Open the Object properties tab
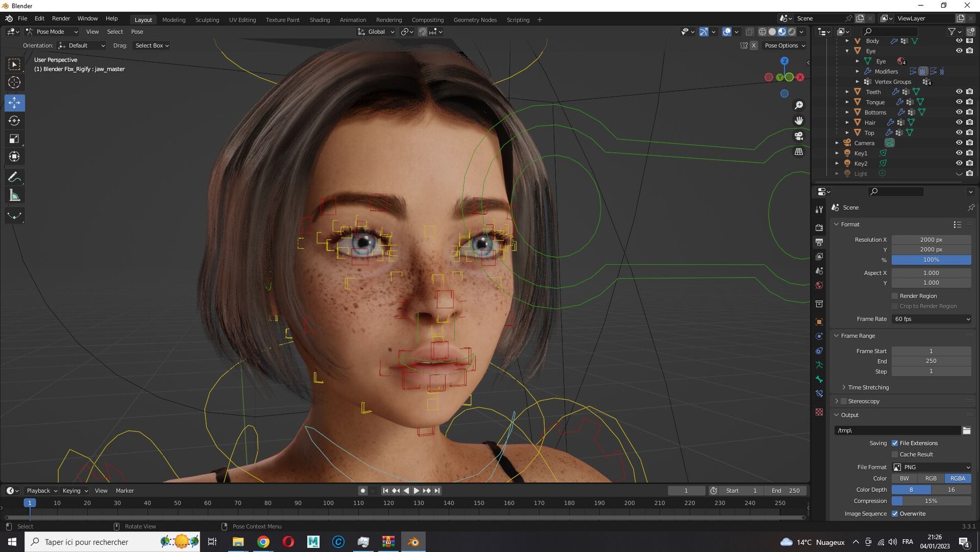The width and height of the screenshot is (980, 552). (x=819, y=322)
